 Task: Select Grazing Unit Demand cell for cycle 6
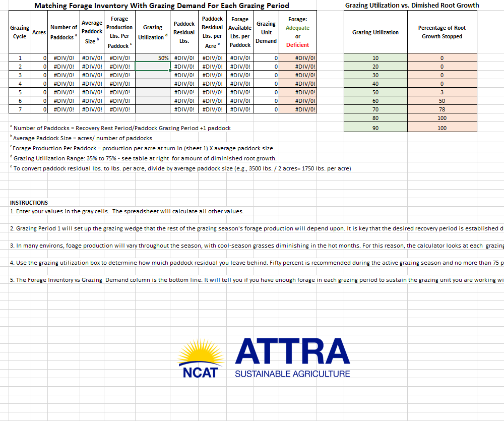[266, 101]
